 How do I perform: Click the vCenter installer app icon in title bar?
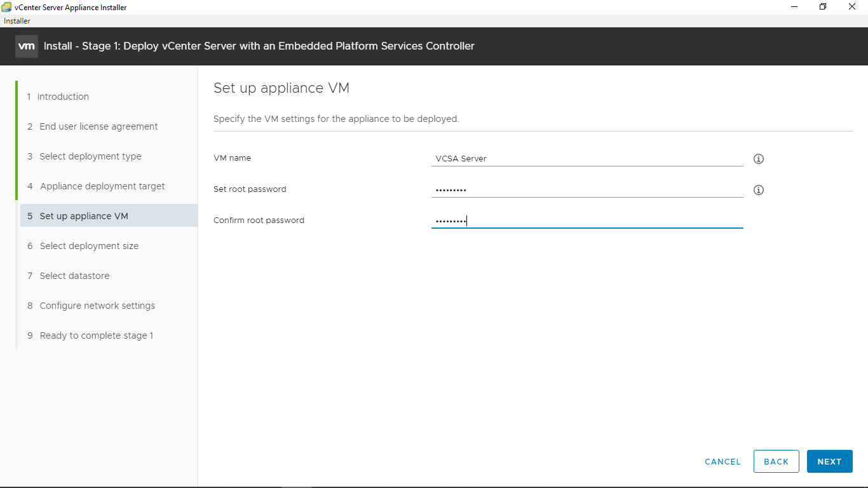point(7,7)
